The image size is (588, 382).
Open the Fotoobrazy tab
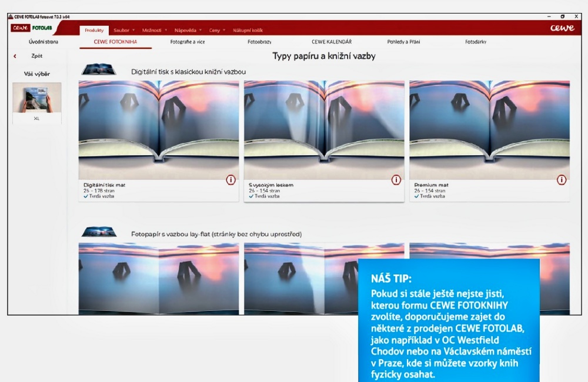coord(259,42)
